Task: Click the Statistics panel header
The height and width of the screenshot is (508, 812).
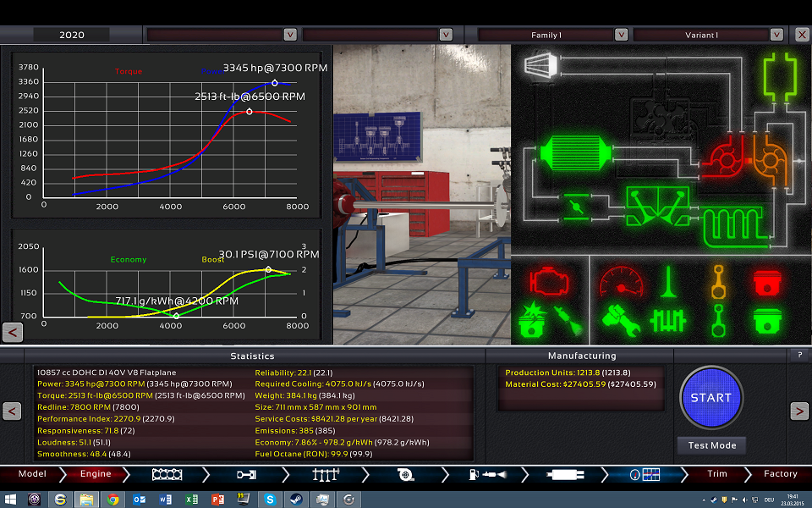Action: click(x=252, y=356)
